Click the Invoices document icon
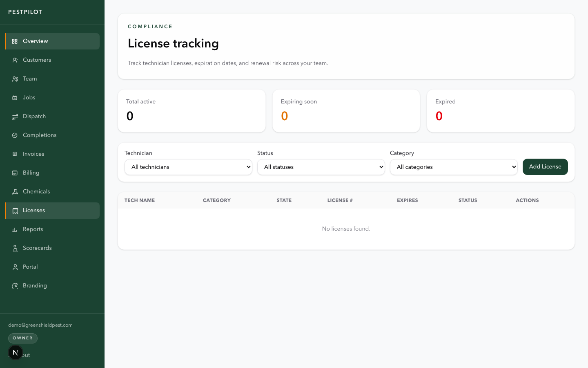Screen dimensions: 588x368 (15, 154)
